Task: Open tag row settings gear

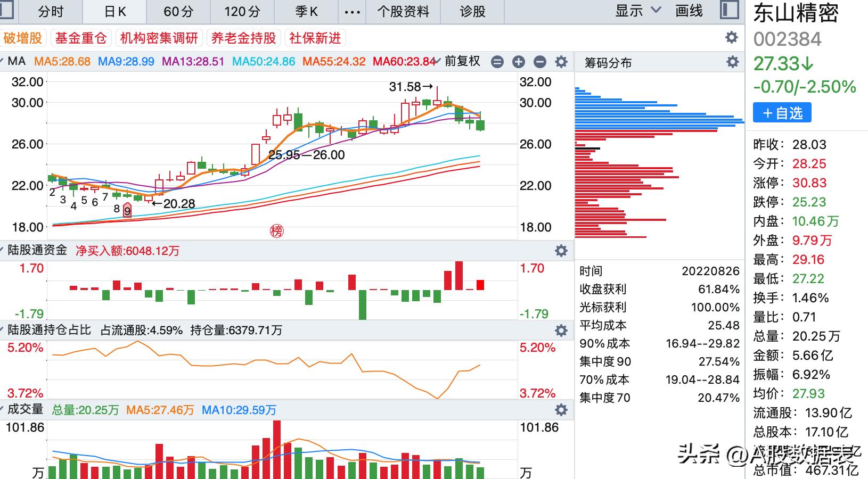Action: (732, 37)
